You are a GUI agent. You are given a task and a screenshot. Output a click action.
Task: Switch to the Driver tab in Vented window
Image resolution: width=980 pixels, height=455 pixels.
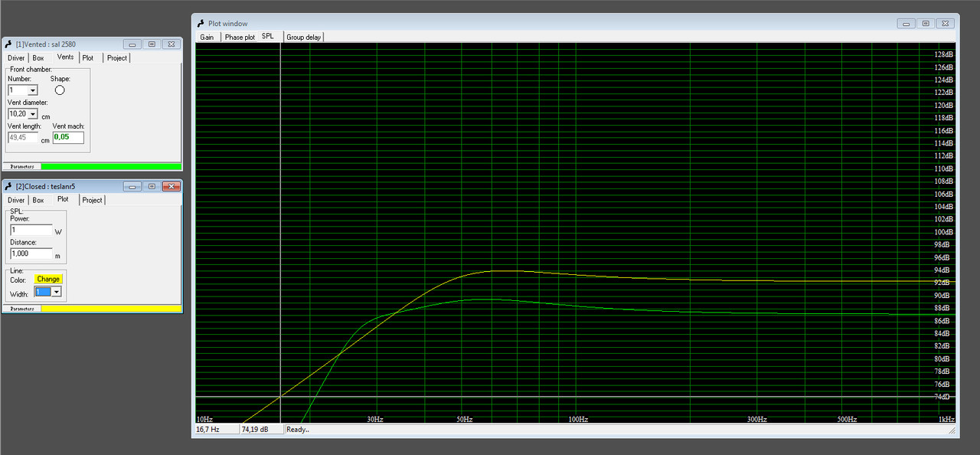16,57
